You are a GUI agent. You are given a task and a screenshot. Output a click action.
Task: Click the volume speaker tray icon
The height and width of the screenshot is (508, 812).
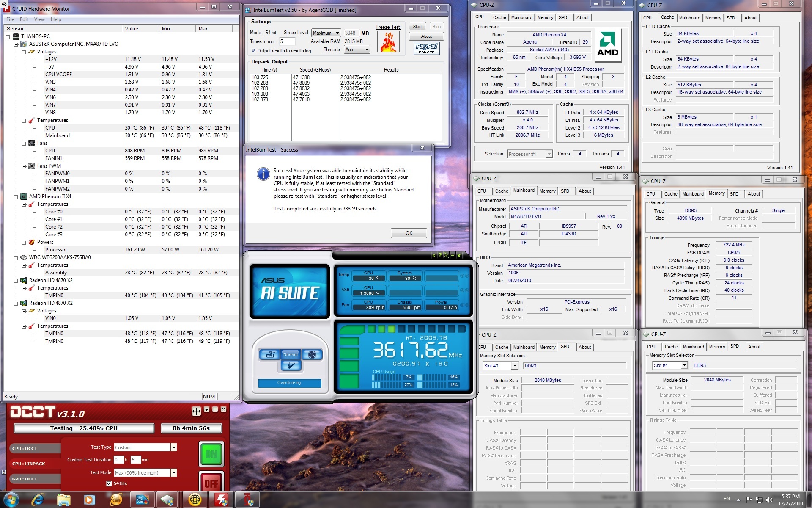[769, 500]
